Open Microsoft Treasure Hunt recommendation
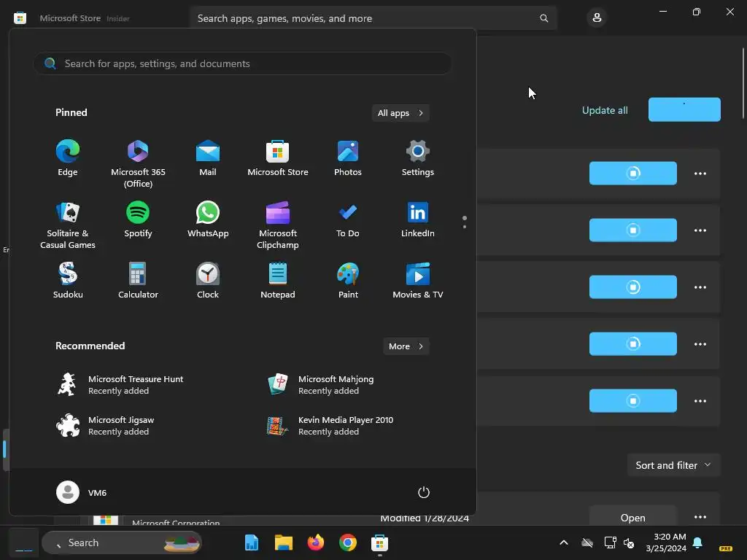This screenshot has width=747, height=560. click(120, 385)
